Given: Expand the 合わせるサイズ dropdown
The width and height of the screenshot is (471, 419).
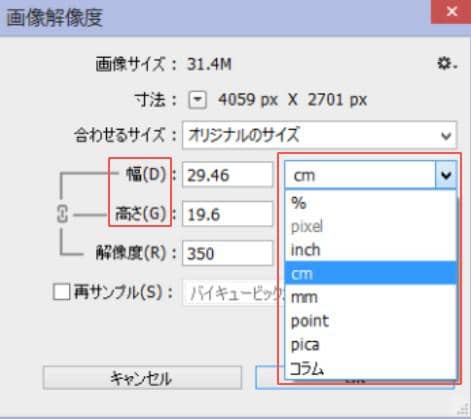Looking at the screenshot, I should click(x=319, y=135).
